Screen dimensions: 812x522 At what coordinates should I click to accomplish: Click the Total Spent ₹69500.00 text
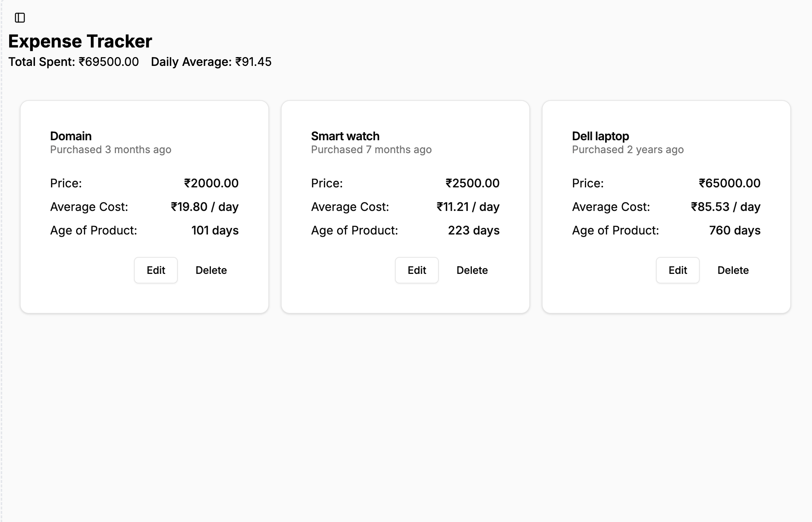(74, 62)
